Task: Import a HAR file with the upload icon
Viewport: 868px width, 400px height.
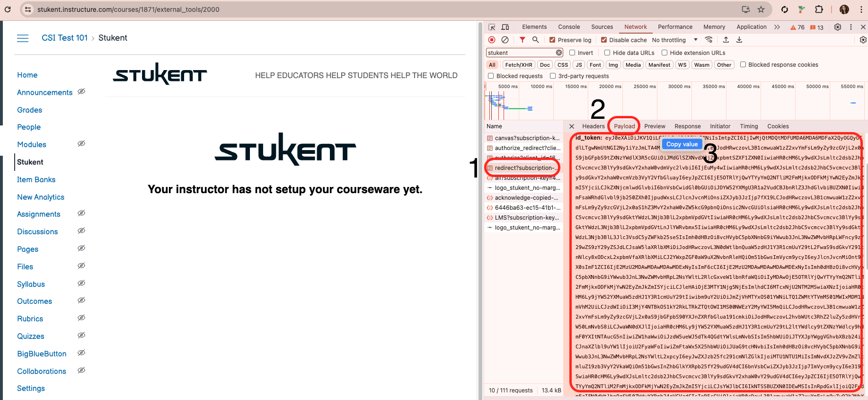Action: [x=726, y=40]
